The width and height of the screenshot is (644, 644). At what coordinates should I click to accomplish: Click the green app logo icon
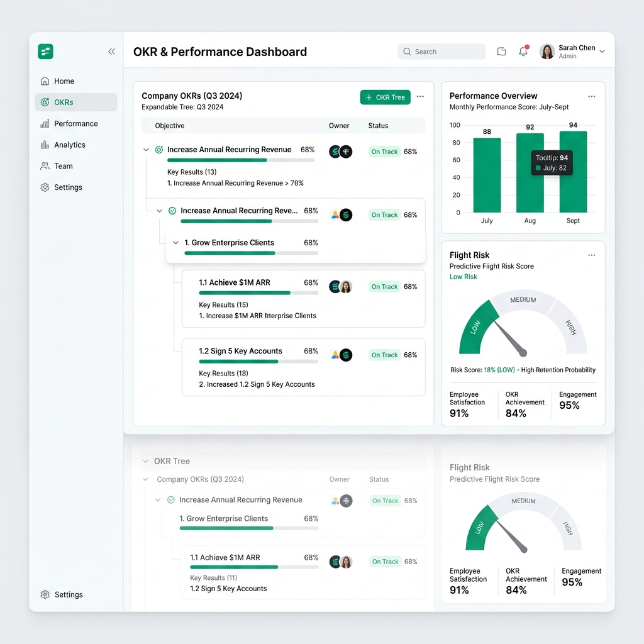click(x=45, y=52)
